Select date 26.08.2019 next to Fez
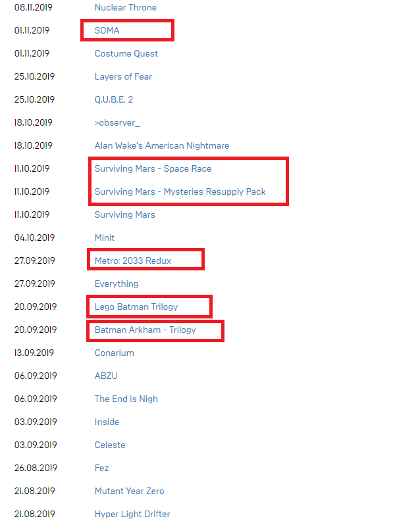 (x=36, y=468)
